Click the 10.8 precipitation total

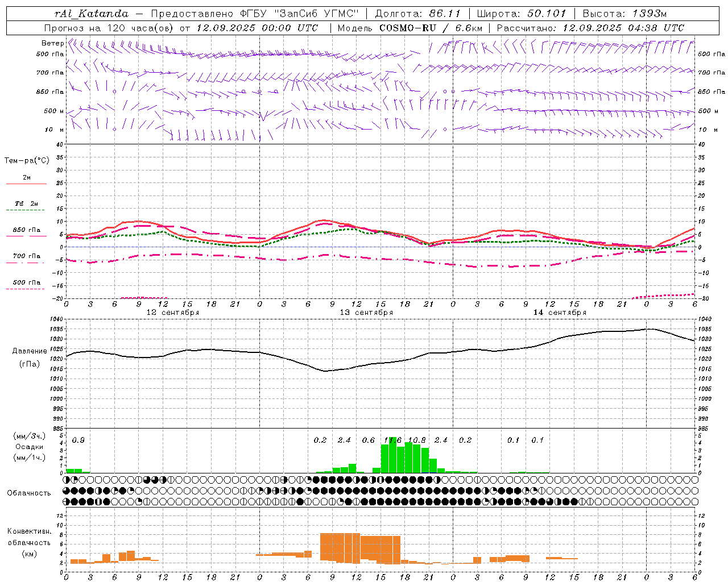point(417,440)
